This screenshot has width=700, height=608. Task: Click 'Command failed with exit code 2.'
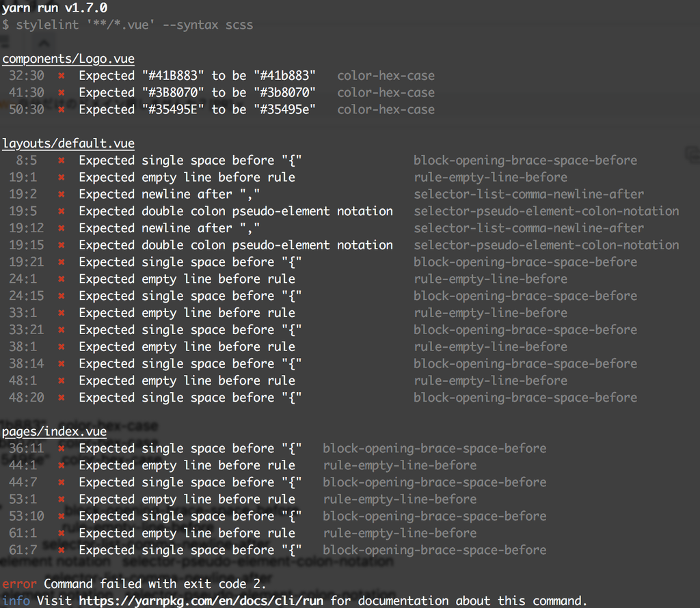point(155,584)
